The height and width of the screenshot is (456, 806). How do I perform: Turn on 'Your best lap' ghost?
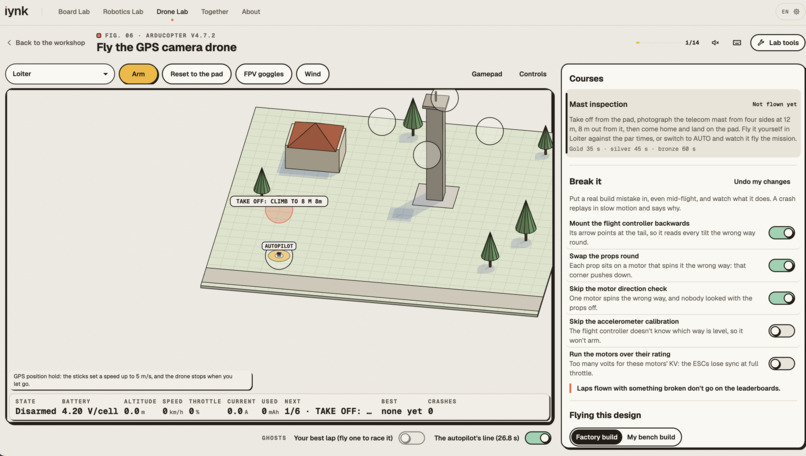tap(412, 438)
